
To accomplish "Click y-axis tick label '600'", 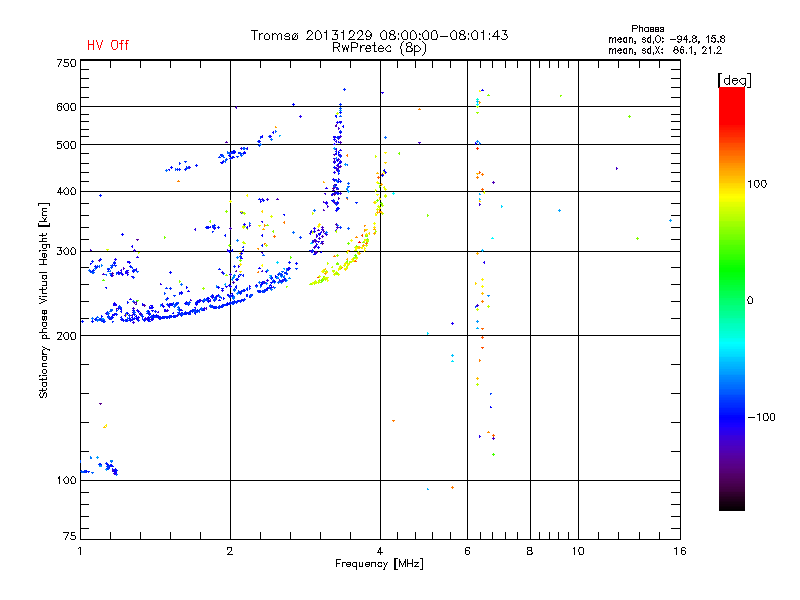I will [x=66, y=107].
